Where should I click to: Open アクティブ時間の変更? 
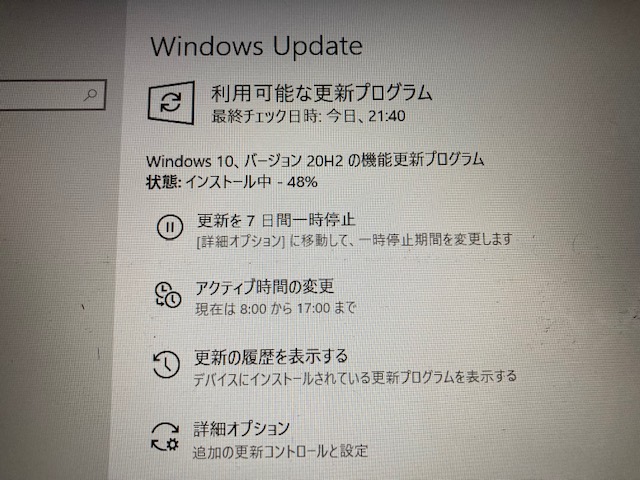pos(264,287)
